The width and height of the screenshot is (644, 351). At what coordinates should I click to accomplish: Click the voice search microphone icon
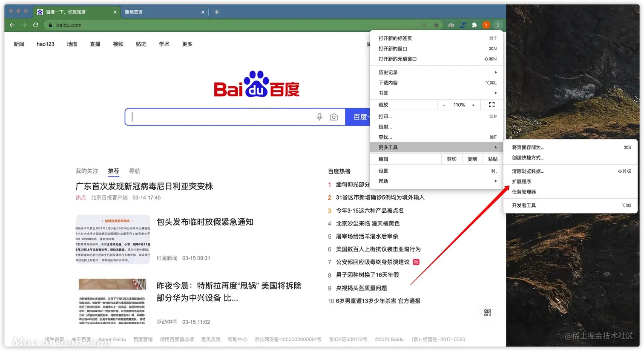point(319,117)
